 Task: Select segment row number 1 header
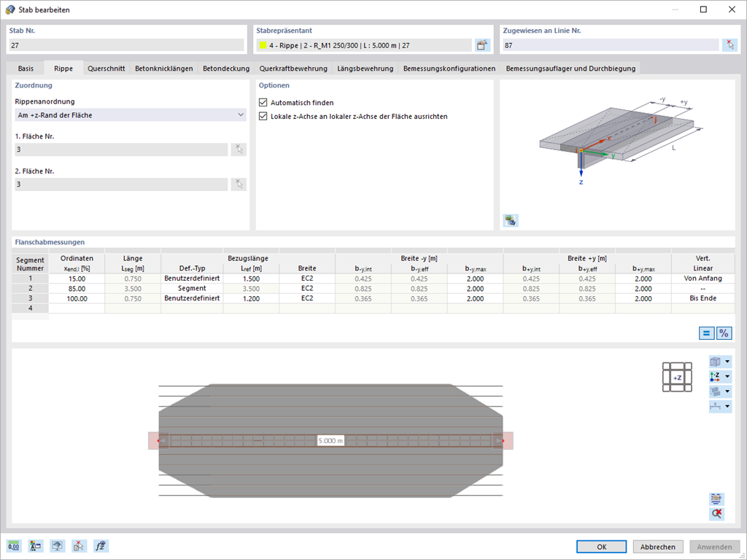(x=31, y=279)
